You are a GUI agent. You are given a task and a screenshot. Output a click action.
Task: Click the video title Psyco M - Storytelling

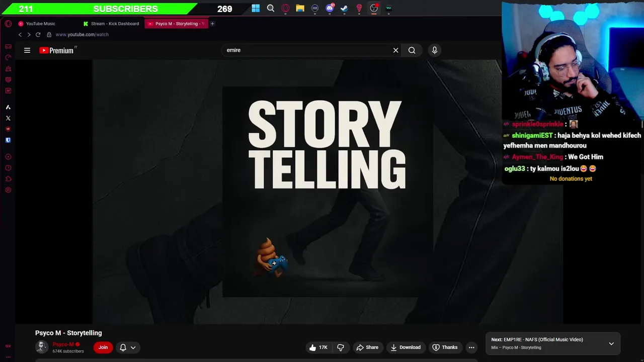[68, 333]
